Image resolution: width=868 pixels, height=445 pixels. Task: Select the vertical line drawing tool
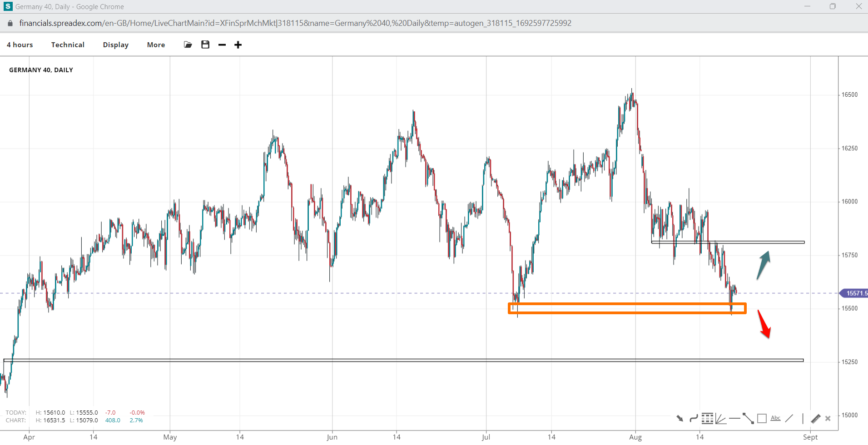click(x=803, y=418)
